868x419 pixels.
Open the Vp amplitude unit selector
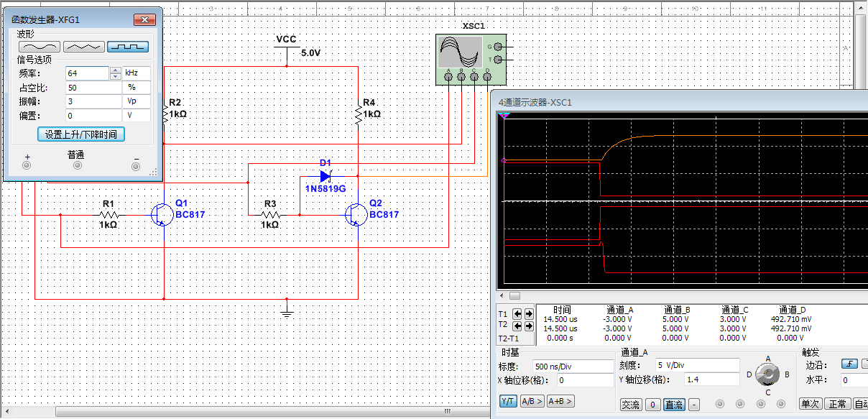[137, 101]
